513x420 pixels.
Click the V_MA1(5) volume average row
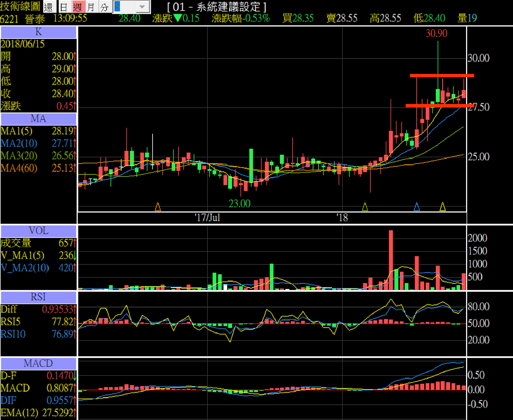click(x=38, y=256)
